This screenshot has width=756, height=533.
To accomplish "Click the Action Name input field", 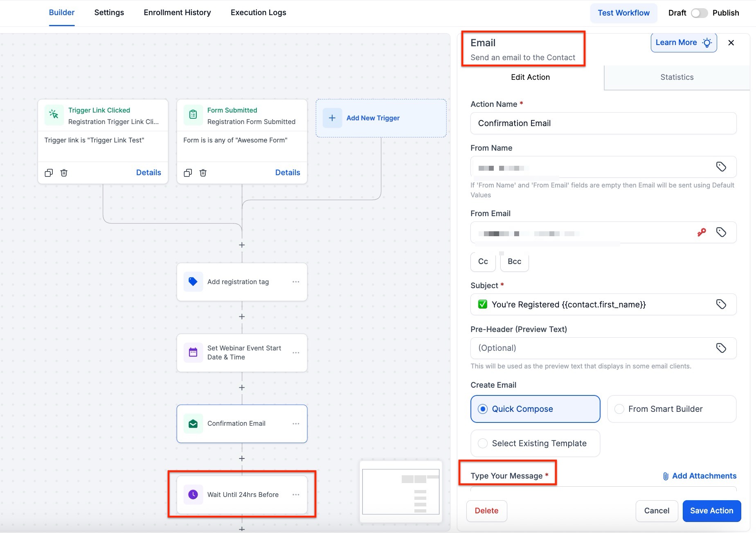I will click(603, 123).
